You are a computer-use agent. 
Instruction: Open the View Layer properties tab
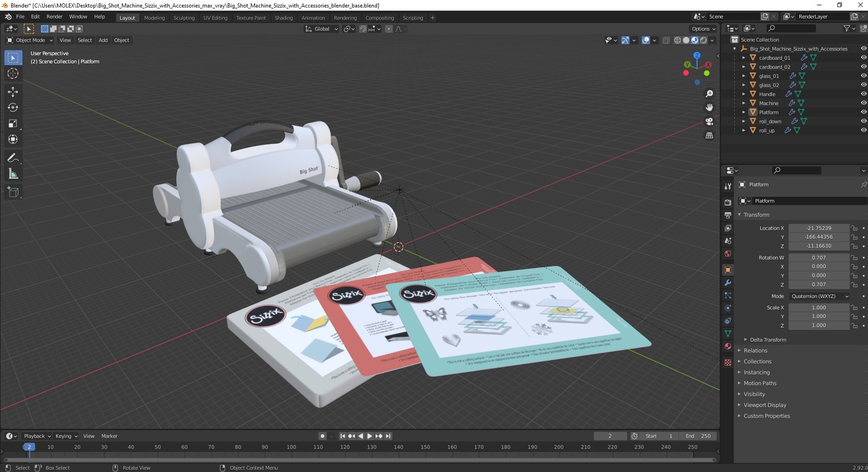click(728, 228)
